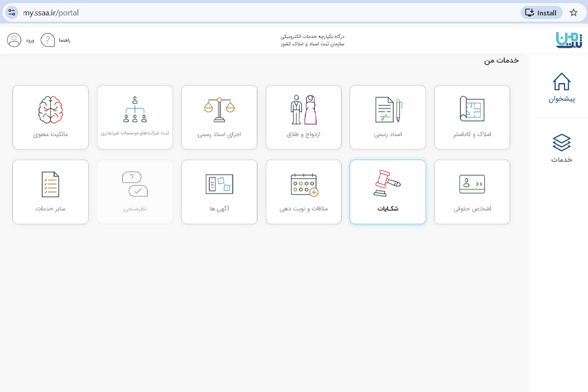Open the شکایات (Complaints) gavel service
Screen dimensions: 588x392
click(x=387, y=191)
